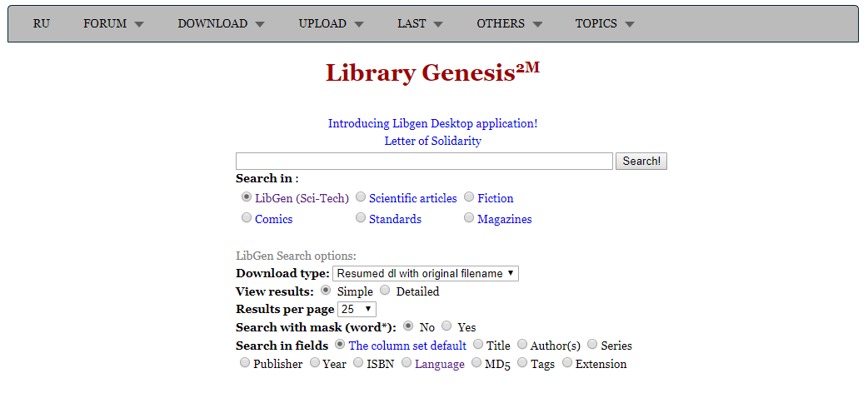Open the UPLOAD menu item
868x403 pixels.
pos(322,24)
